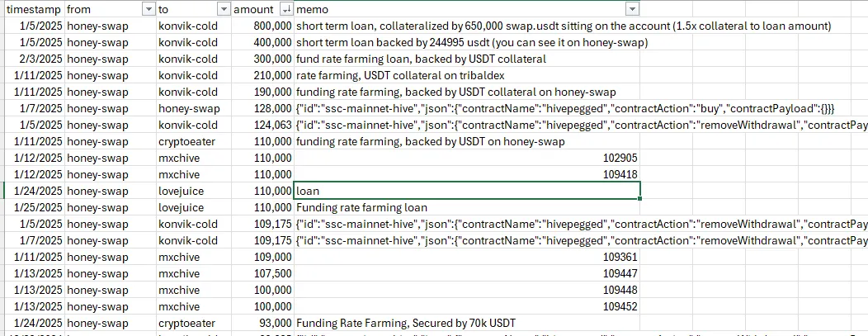The width and height of the screenshot is (868, 336).
Task: Click the 'lovejuice' cell dated 1/24/2025
Action: (x=194, y=191)
